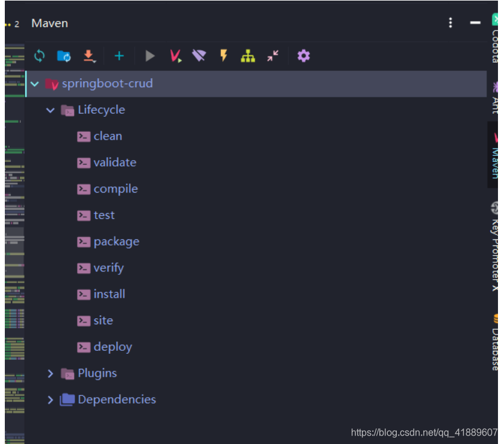
Task: Select the package lifecycle goal
Action: pos(116,241)
